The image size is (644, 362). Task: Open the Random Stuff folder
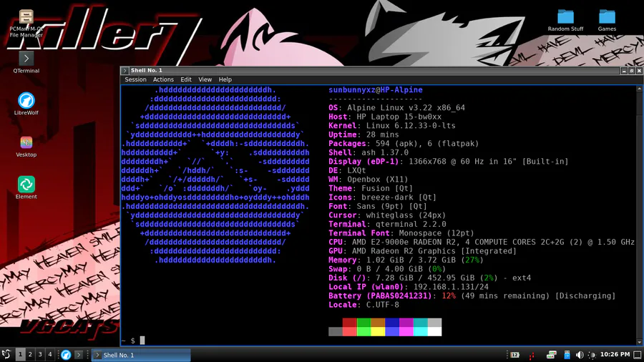pyautogui.click(x=565, y=20)
